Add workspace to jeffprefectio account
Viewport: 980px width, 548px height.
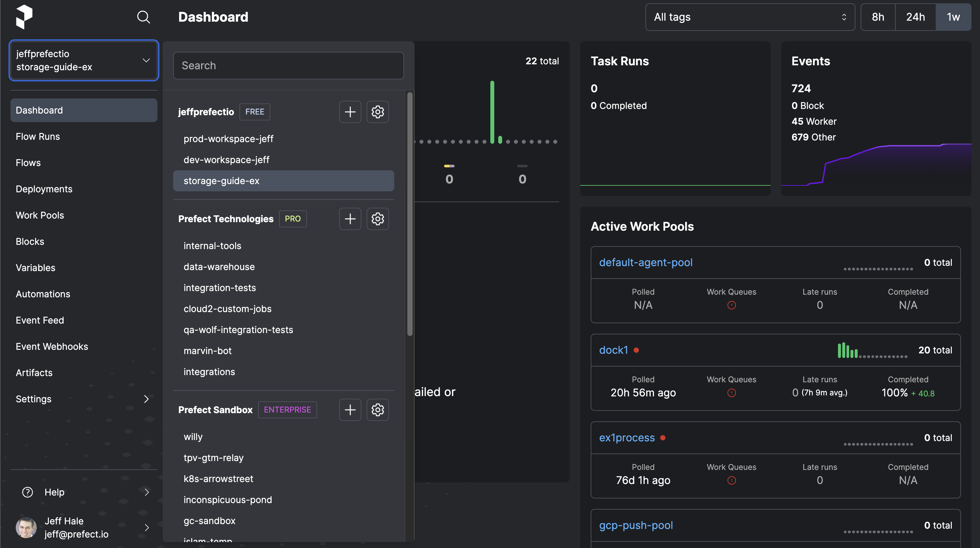pos(350,112)
